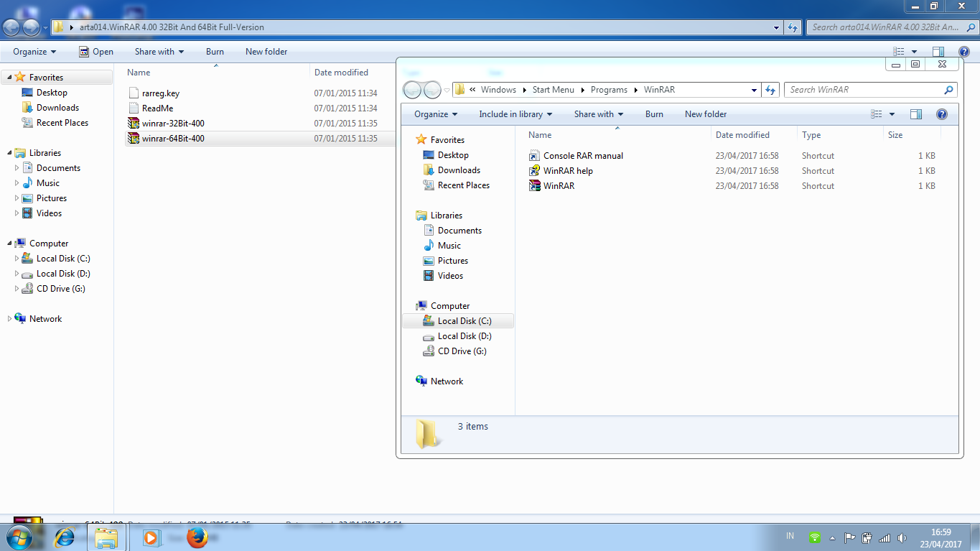Viewport: 980px width, 551px height.
Task: Change the view in the WinRAR window
Action: coord(877,114)
